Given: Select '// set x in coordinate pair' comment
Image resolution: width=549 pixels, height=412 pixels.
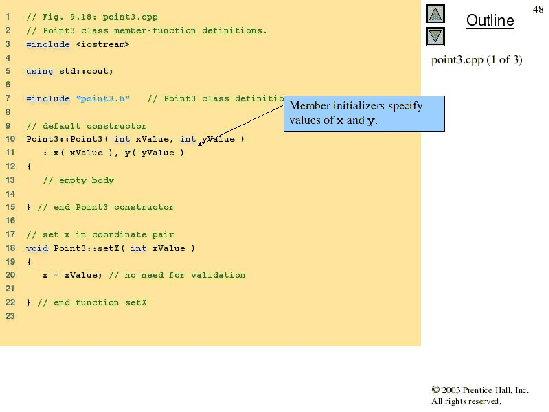Looking at the screenshot, I should 100,235.
